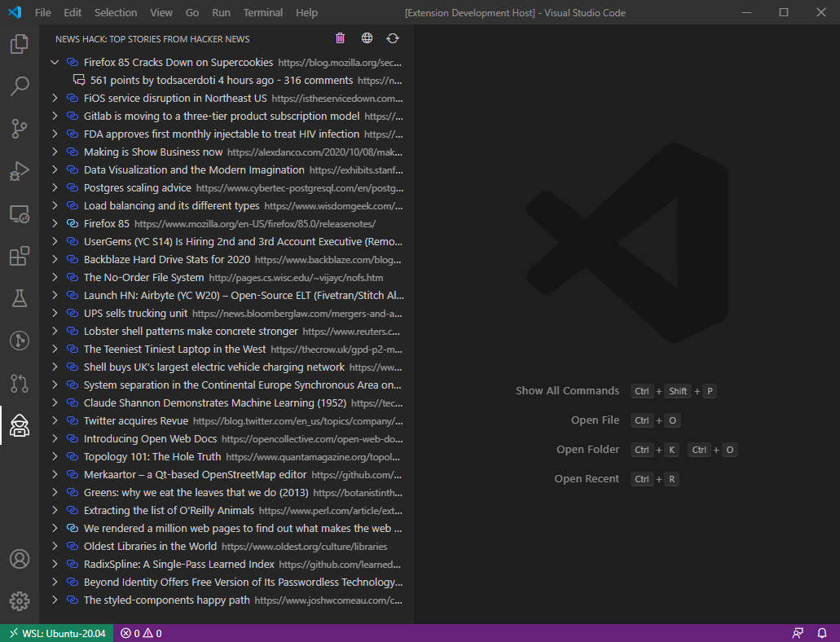Open the Testing beaker view
The width and height of the screenshot is (840, 642).
[20, 298]
